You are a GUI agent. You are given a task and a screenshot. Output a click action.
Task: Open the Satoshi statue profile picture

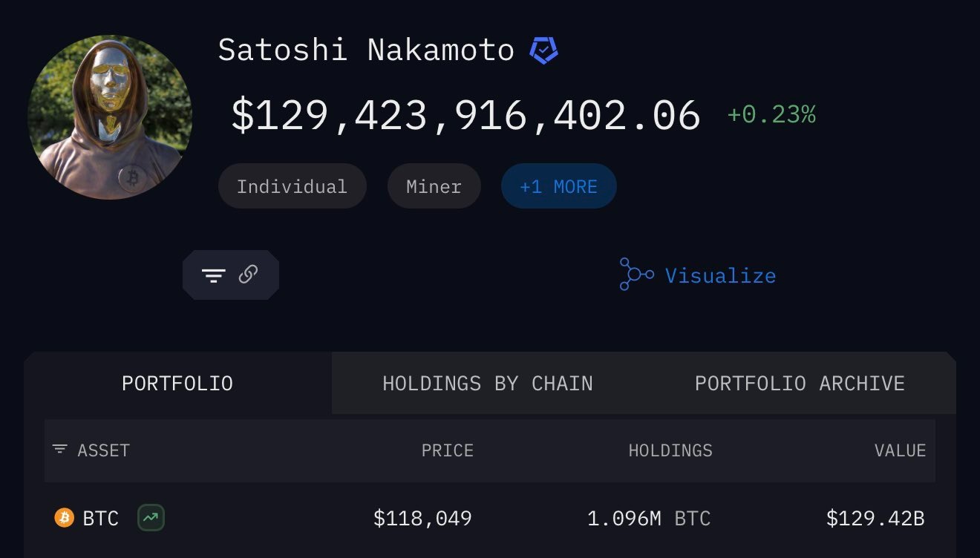coord(110,117)
